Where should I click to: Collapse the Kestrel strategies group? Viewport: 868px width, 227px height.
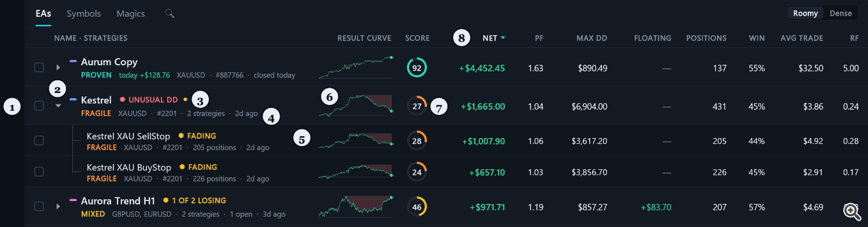(x=58, y=106)
